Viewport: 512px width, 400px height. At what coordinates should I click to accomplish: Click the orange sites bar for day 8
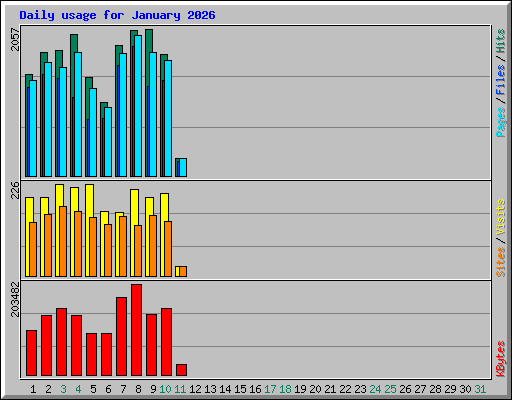(x=138, y=251)
